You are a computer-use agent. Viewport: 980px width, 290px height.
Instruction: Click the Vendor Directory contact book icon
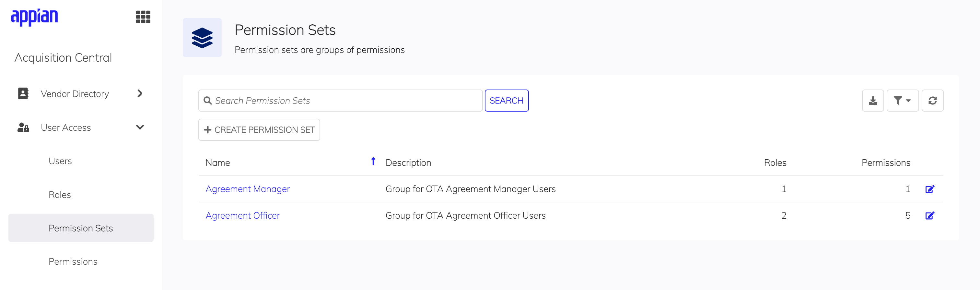tap(23, 93)
